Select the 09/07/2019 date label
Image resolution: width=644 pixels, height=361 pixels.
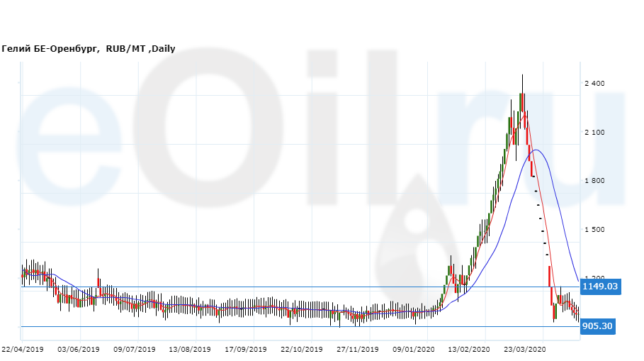(x=135, y=350)
